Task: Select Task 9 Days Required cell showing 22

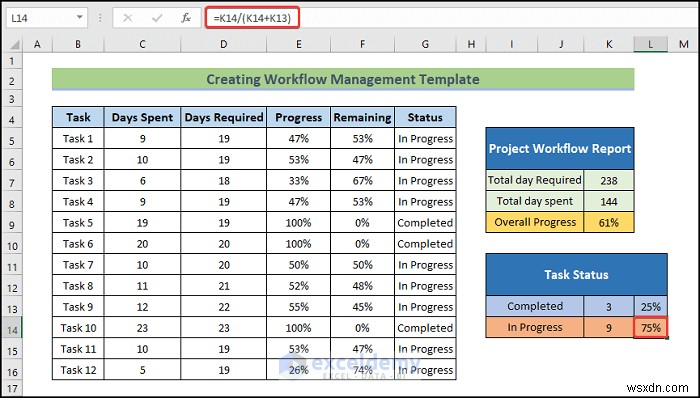Action: coord(224,307)
